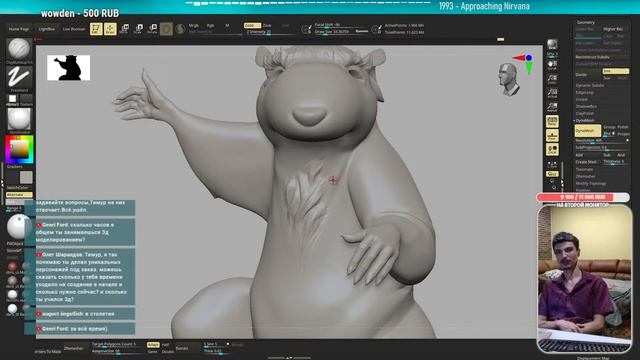Image resolution: width=640 pixels, height=360 pixels.
Task: Select the Move mode icon
Action: tap(124, 29)
